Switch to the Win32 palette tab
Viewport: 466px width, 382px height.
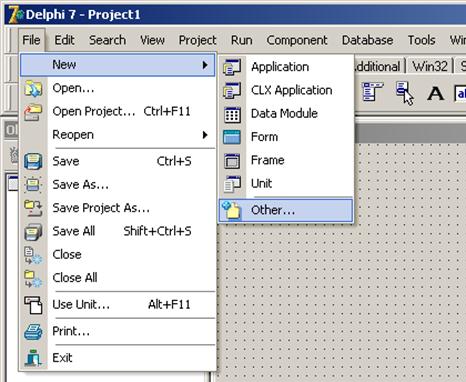click(x=430, y=66)
